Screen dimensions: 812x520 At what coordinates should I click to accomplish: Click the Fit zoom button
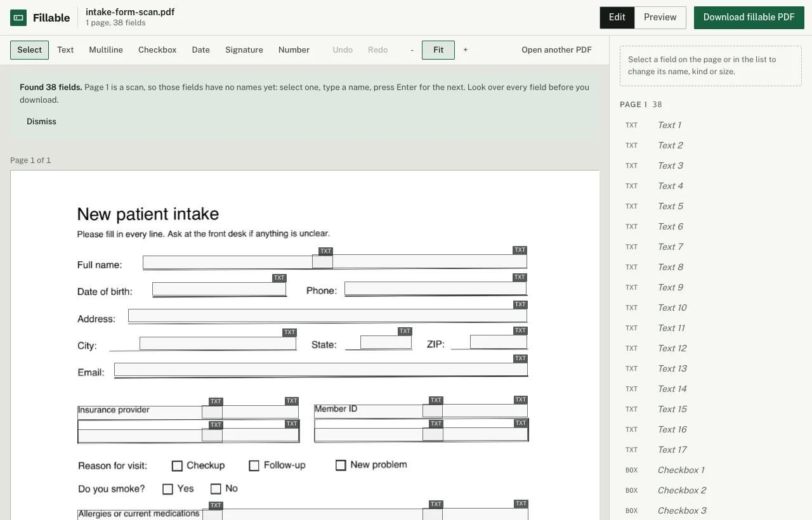pyautogui.click(x=438, y=50)
